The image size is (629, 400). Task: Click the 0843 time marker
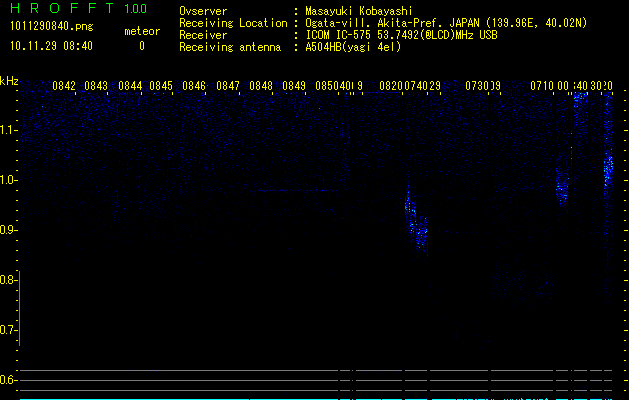tap(96, 86)
